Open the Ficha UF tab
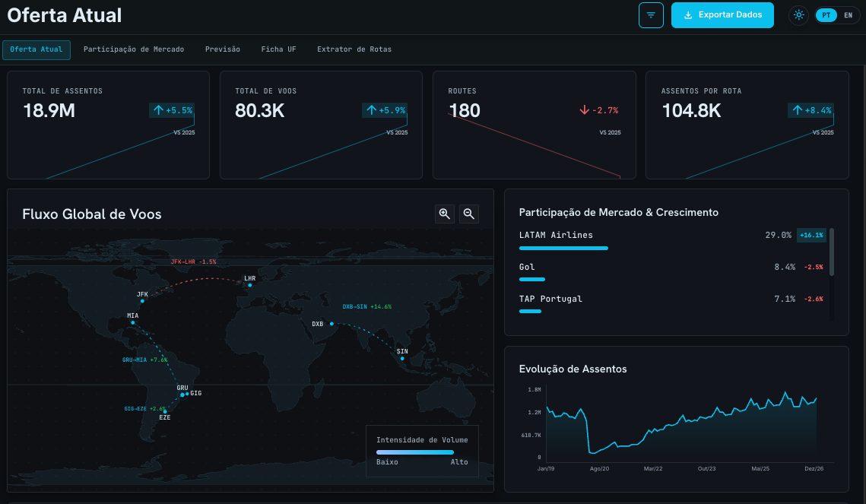The width and height of the screenshot is (866, 504). [279, 49]
